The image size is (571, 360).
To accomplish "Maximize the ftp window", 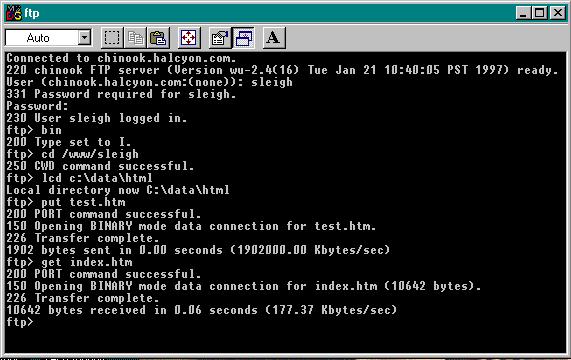I will pyautogui.click(x=539, y=13).
